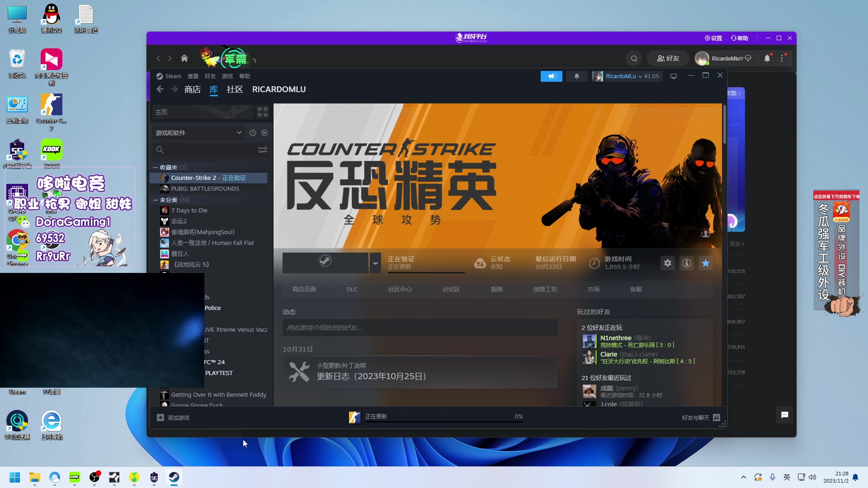This screenshot has width=868, height=488.
Task: Open the Friends menu in Steam
Action: pyautogui.click(x=210, y=76)
